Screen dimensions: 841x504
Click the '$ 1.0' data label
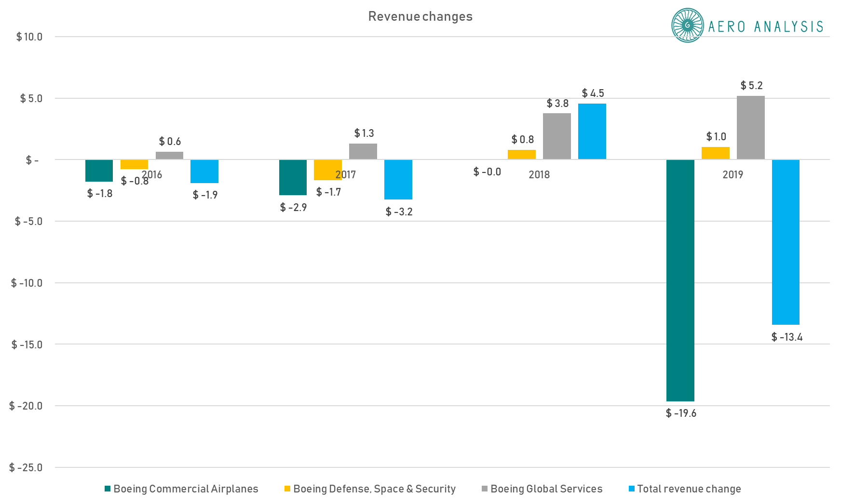pos(716,137)
